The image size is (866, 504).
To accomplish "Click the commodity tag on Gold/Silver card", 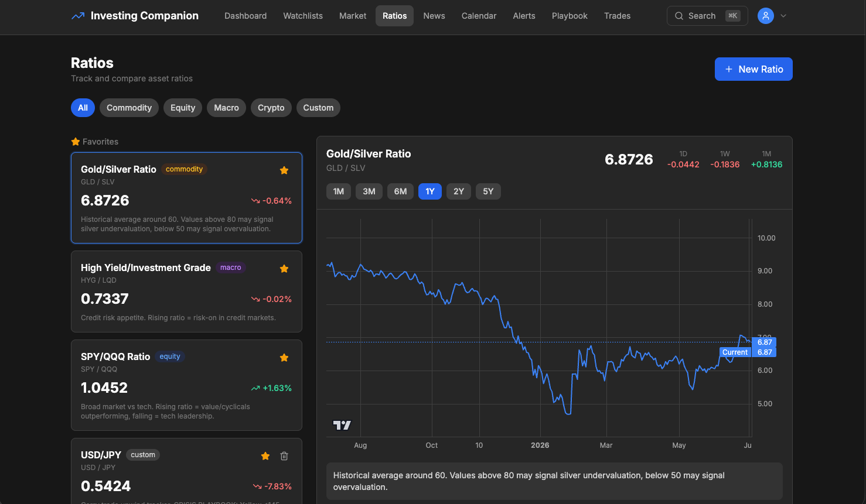I will coord(184,169).
